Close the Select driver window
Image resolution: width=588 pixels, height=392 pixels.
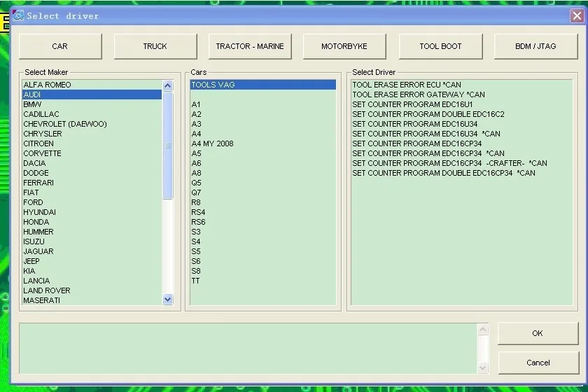click(577, 16)
